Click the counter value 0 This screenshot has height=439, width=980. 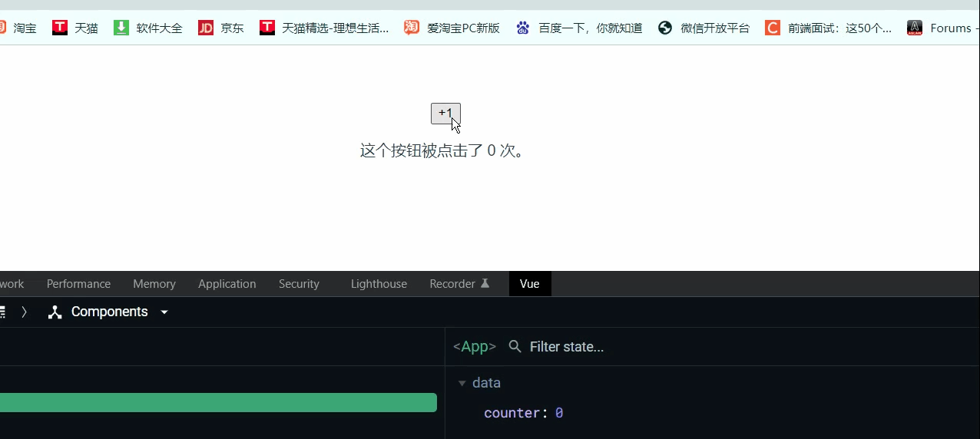(x=559, y=413)
